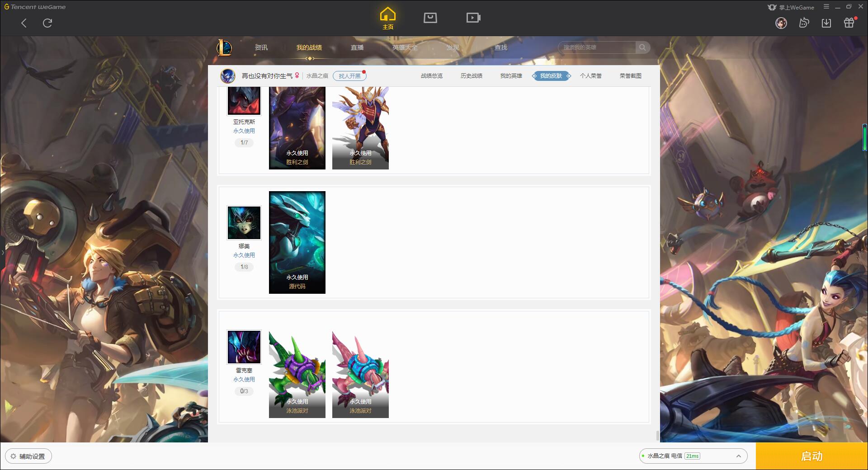Switch to the 英雄大全 tab
The height and width of the screenshot is (470, 868).
click(x=405, y=47)
